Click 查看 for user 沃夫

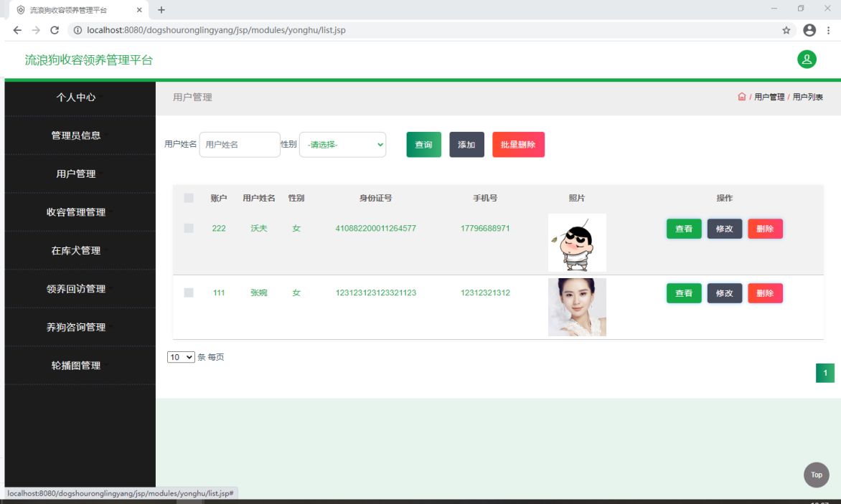click(684, 229)
